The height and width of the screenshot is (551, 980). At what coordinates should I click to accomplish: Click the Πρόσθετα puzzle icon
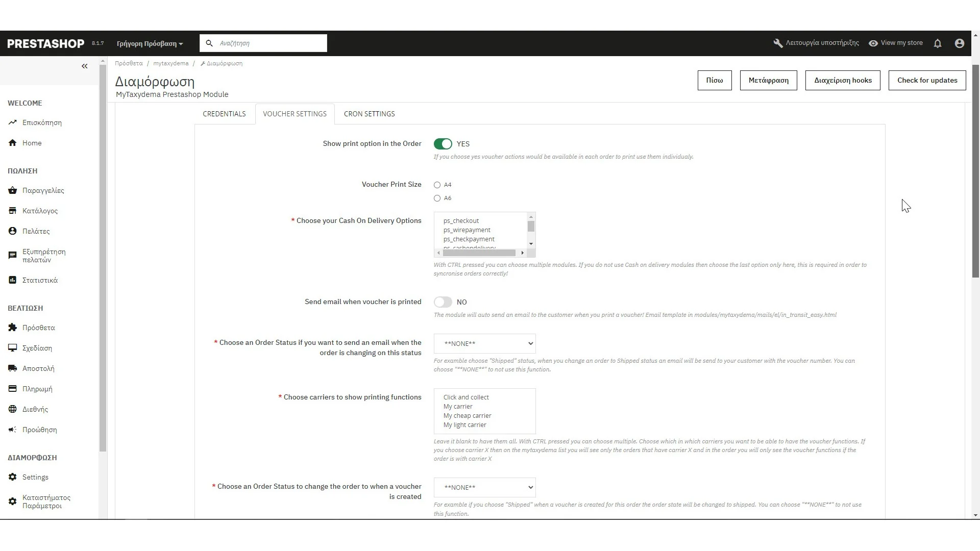(x=13, y=328)
